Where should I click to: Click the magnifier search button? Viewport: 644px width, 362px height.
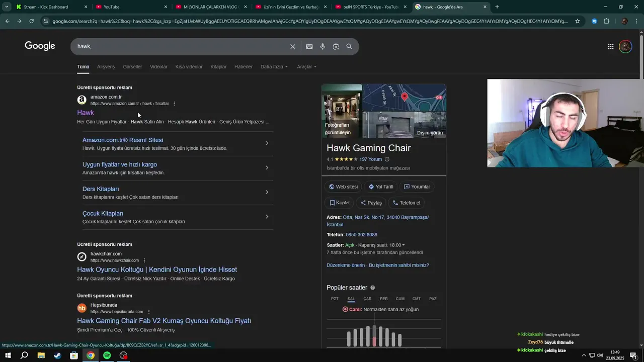(349, 46)
